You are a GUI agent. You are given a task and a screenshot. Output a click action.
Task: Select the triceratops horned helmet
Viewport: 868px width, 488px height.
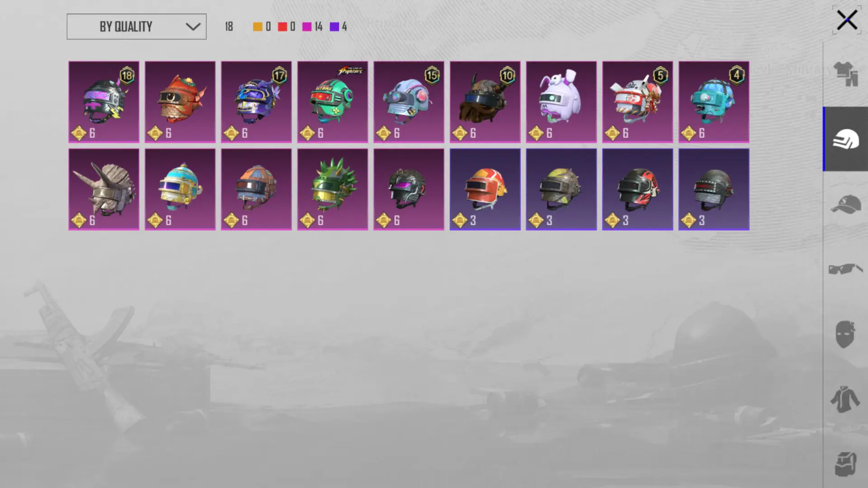[x=104, y=189]
